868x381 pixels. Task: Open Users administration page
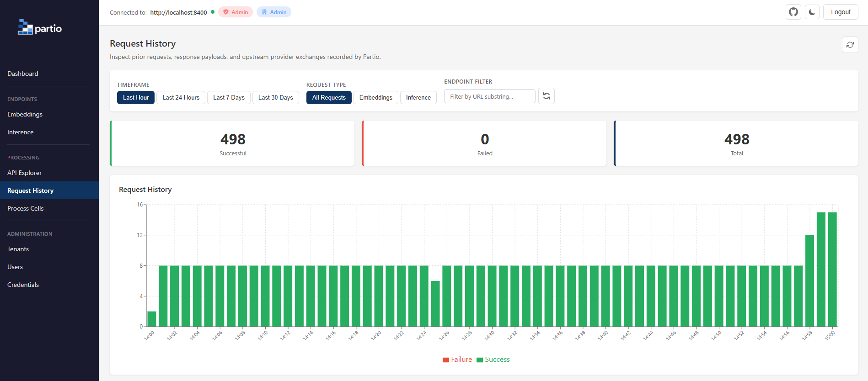49,267
